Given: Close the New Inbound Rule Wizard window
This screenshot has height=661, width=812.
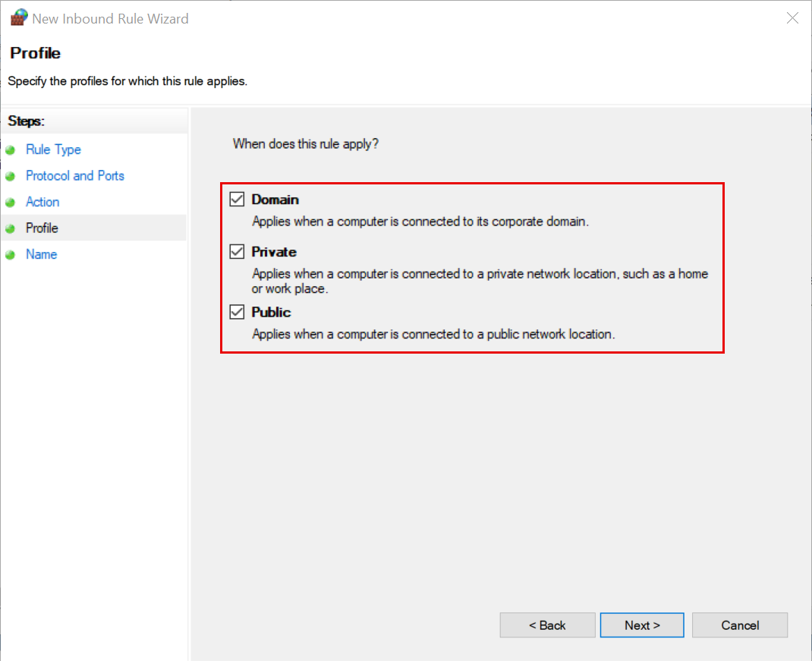Looking at the screenshot, I should click(792, 18).
